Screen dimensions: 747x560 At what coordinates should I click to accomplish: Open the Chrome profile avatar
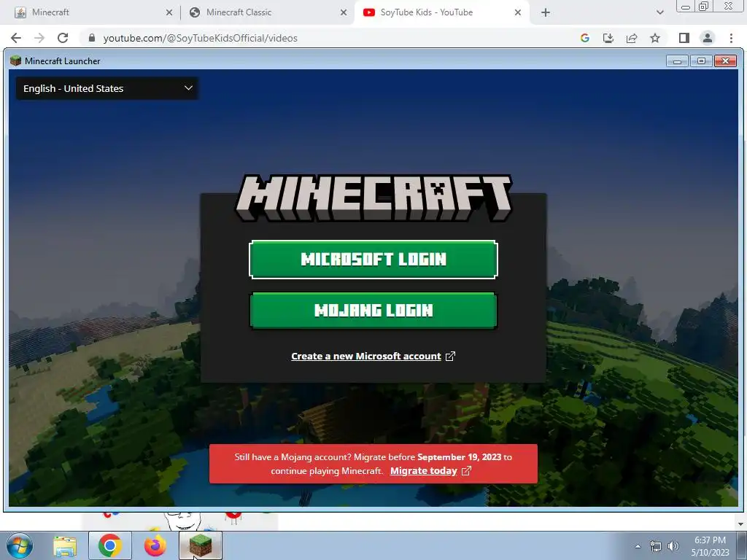[708, 38]
